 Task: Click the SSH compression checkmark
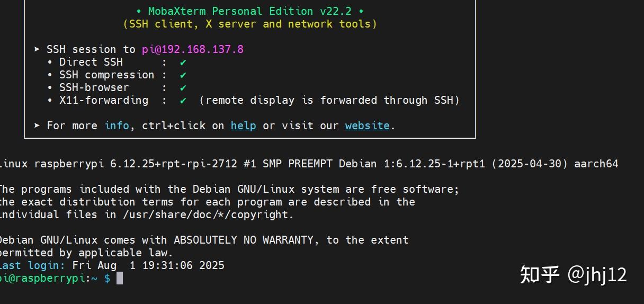183,75
